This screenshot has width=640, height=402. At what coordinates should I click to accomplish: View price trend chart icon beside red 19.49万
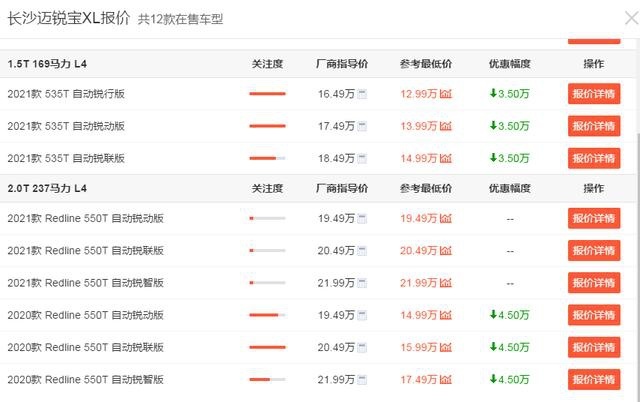pyautogui.click(x=446, y=218)
